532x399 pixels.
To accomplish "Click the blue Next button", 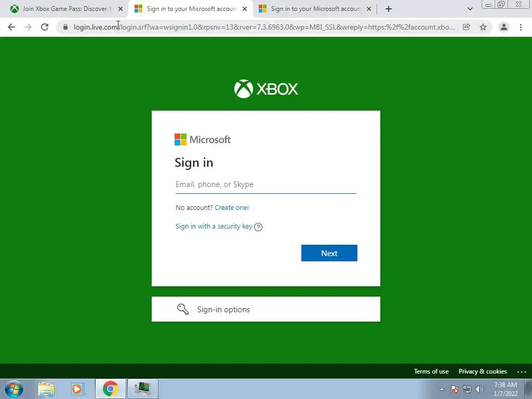I will [329, 253].
